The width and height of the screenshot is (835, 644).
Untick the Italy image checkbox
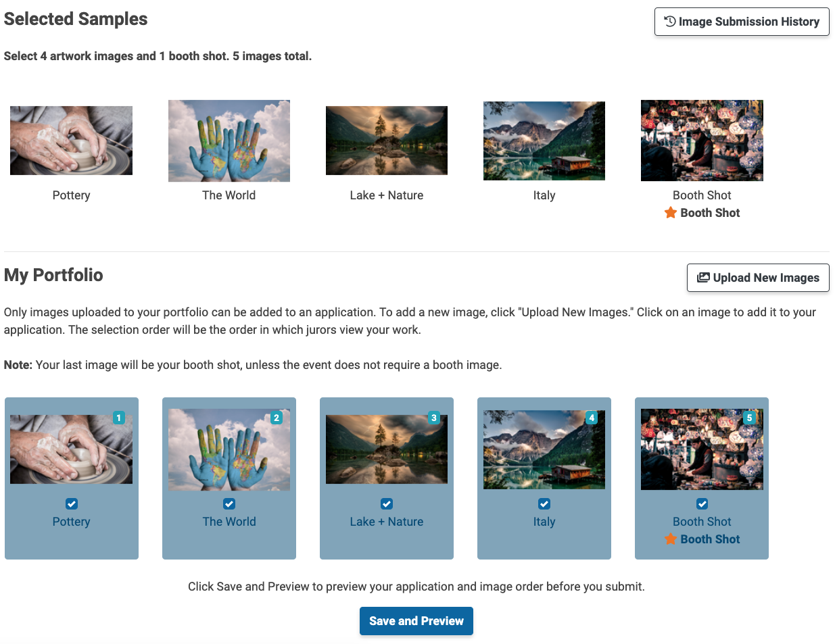544,503
